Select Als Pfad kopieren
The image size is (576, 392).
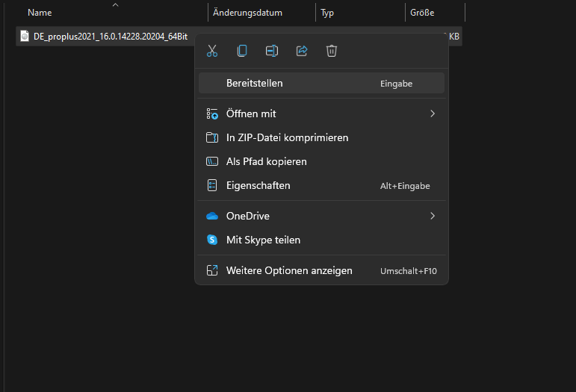(x=266, y=161)
